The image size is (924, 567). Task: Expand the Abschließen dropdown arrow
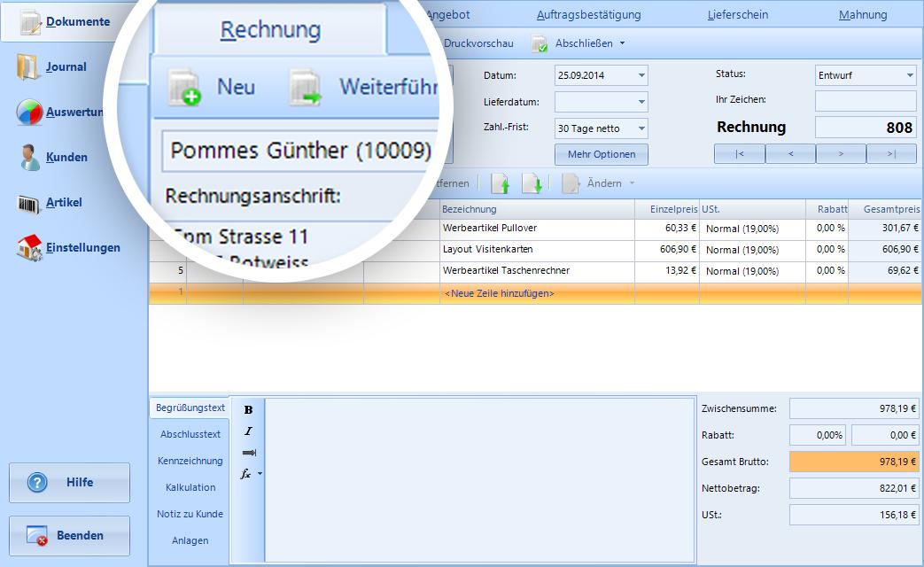pos(622,43)
